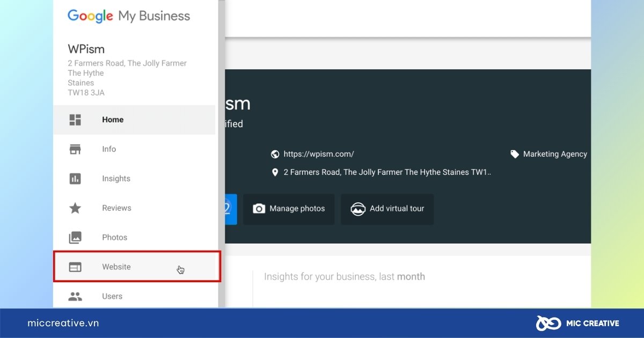Click the Insights bar chart icon
The height and width of the screenshot is (338, 644).
(75, 179)
